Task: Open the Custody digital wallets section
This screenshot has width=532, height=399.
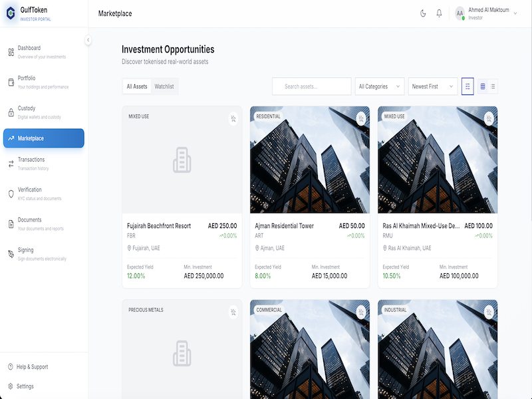Action: (x=41, y=112)
